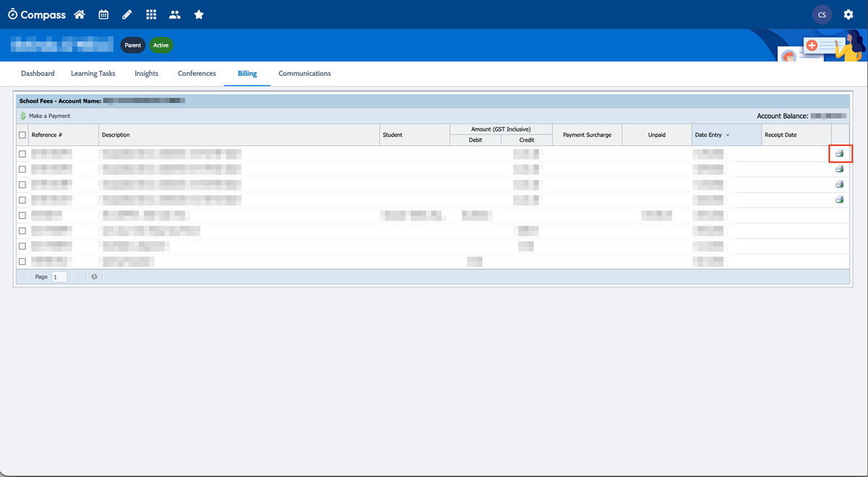
Task: Open the grid apps menu icon
Action: (x=150, y=14)
